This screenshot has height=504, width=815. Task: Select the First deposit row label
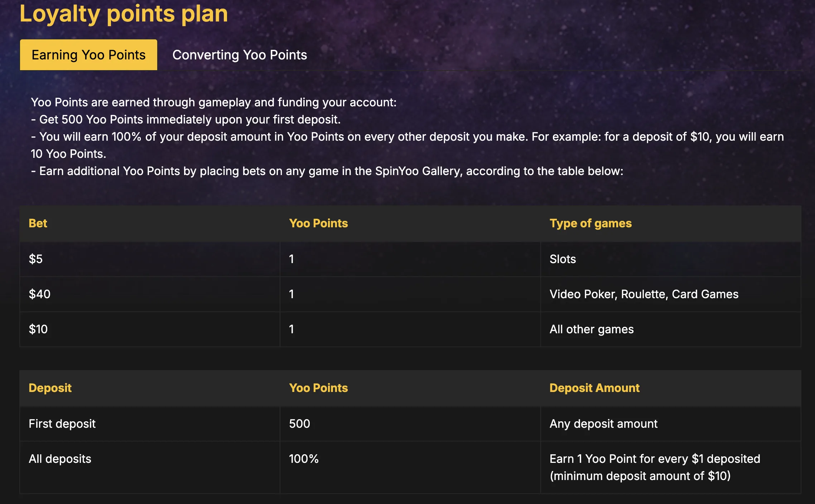pos(62,423)
